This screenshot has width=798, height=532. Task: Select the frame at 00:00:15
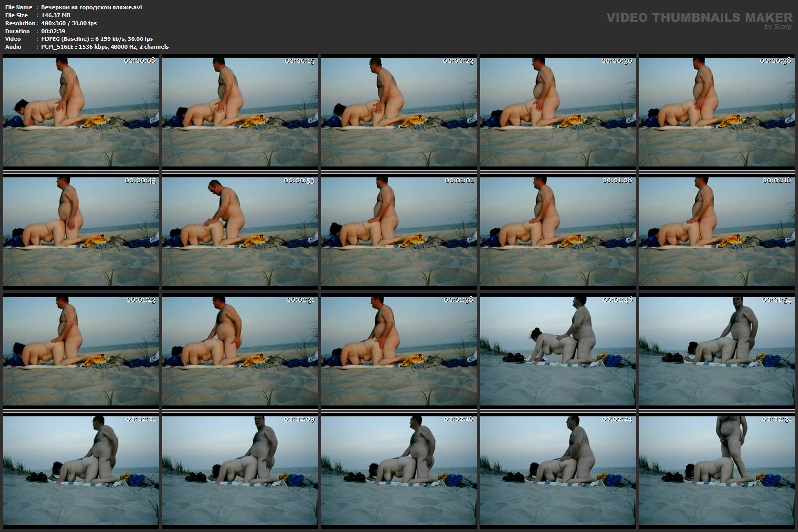240,112
